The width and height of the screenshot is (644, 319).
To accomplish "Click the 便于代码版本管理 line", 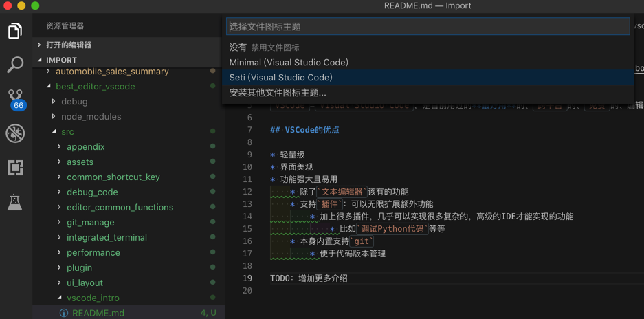I will [353, 254].
